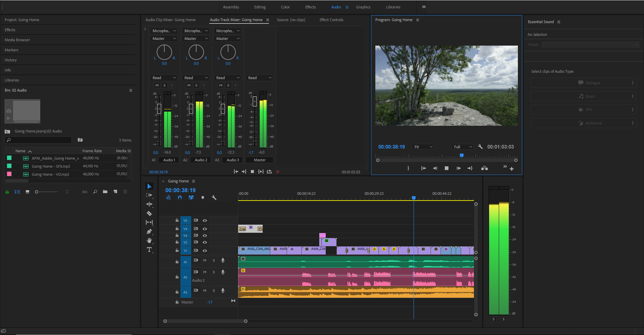This screenshot has width=644, height=335.
Task: Open Audio Clip Mixer tab
Action: click(x=170, y=20)
